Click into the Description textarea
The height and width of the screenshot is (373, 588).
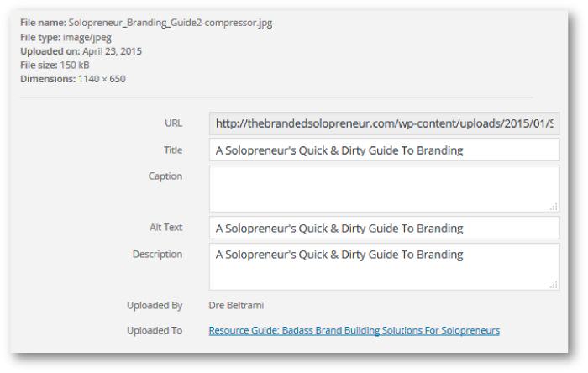point(384,266)
